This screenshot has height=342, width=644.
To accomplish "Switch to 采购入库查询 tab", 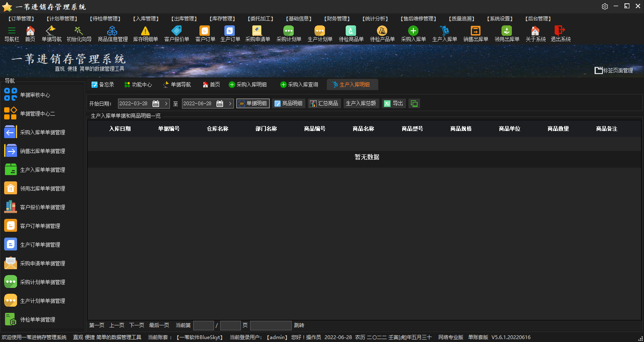I will [300, 84].
